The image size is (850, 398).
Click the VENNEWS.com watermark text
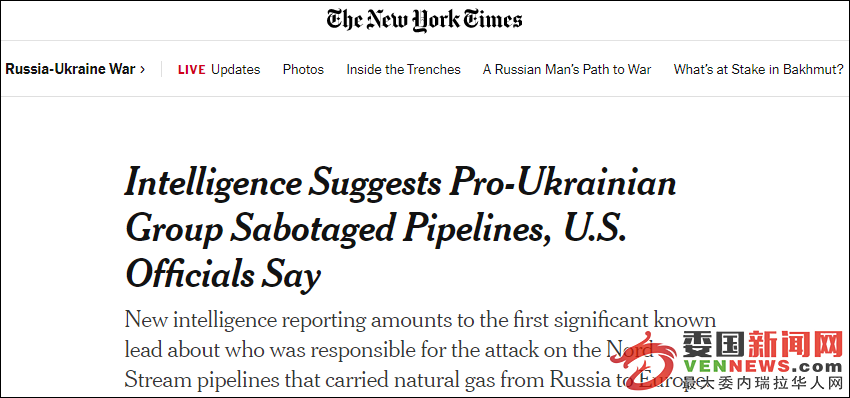coord(762,367)
